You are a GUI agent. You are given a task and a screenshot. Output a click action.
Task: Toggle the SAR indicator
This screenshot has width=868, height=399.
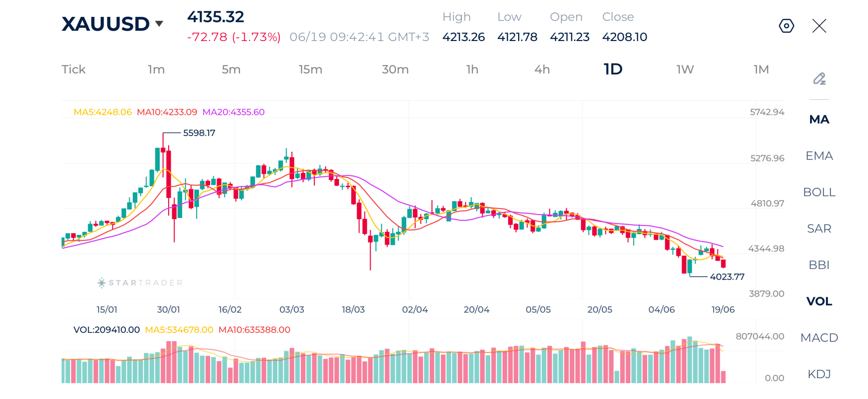tap(819, 228)
